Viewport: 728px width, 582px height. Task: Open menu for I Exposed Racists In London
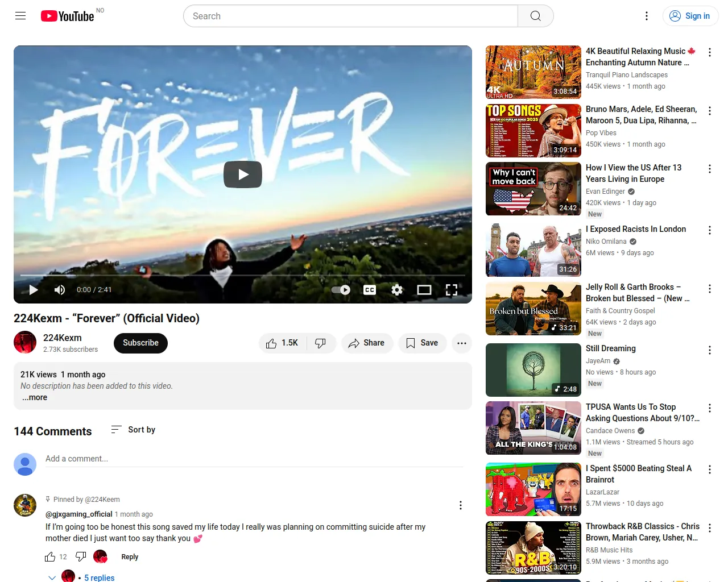(x=710, y=230)
